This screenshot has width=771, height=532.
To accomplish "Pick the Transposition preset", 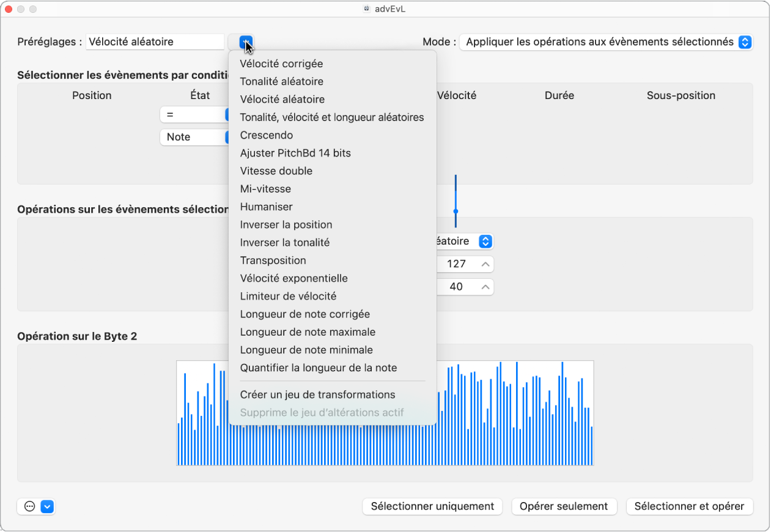I will coord(273,260).
